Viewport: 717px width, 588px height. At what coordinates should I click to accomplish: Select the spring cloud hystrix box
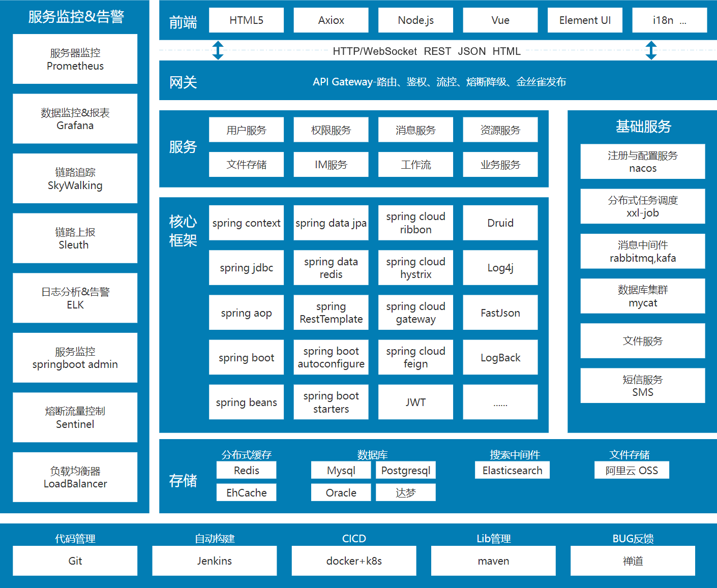pyautogui.click(x=415, y=268)
